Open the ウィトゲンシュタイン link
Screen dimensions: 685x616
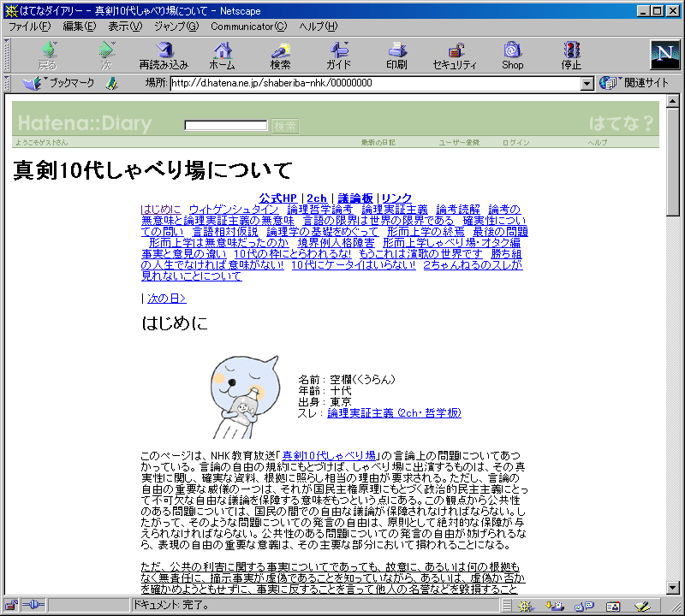[234, 210]
